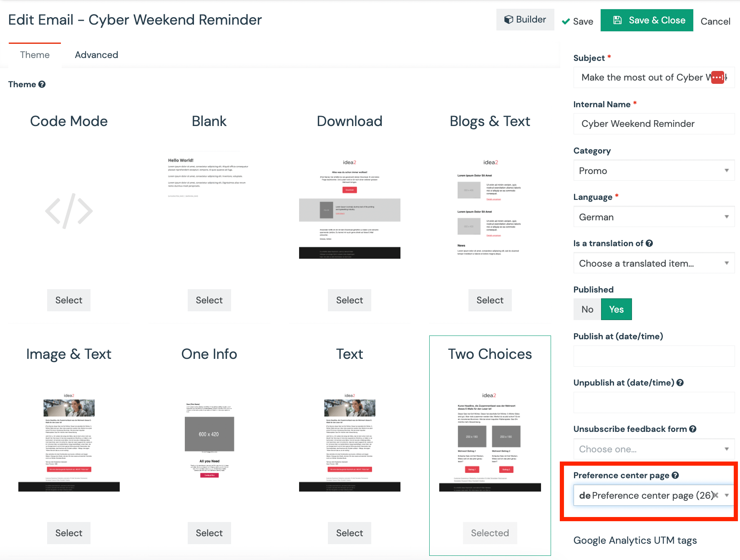Open the Unsubscribe feedback form dropdown
Viewport: 740px width, 560px height.
(654, 449)
